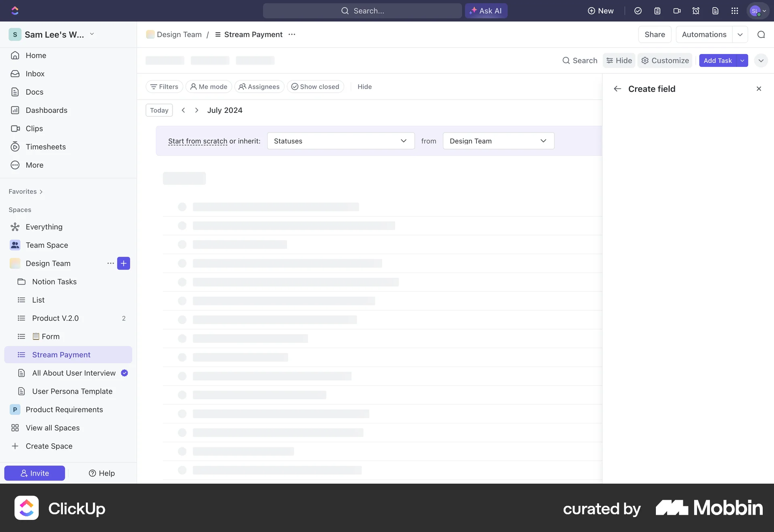Open the Statuses dropdown
The width and height of the screenshot is (774, 532).
tap(341, 141)
